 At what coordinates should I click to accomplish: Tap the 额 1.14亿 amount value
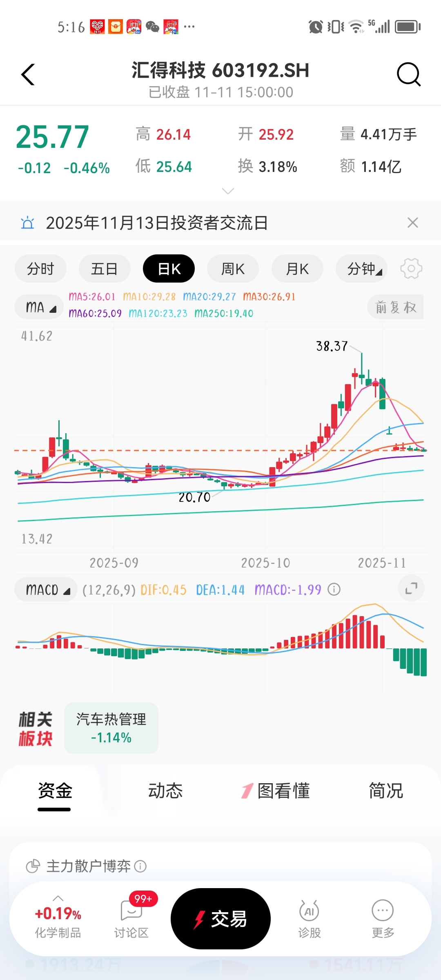click(381, 167)
